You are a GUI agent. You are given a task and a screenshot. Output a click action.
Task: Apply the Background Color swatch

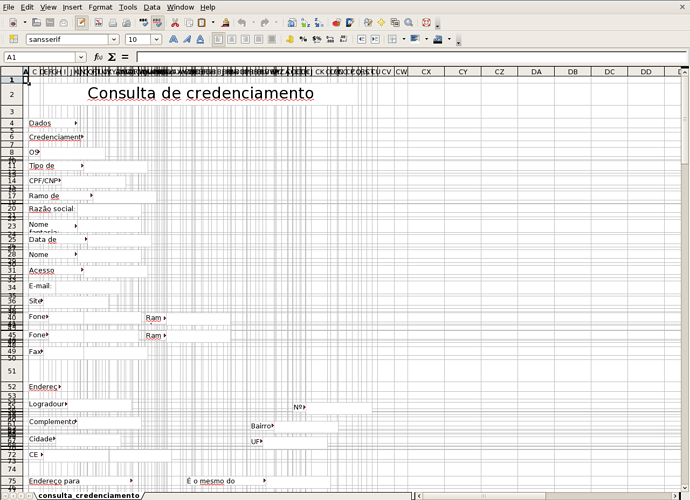tap(415, 39)
